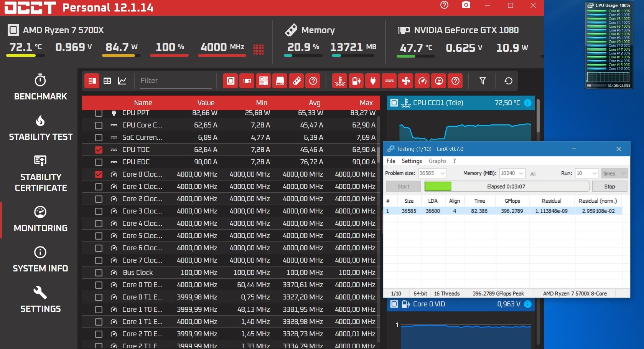This screenshot has height=349, width=644.
Task: Check the SoC Current row checkbox
Action: pyautogui.click(x=99, y=137)
